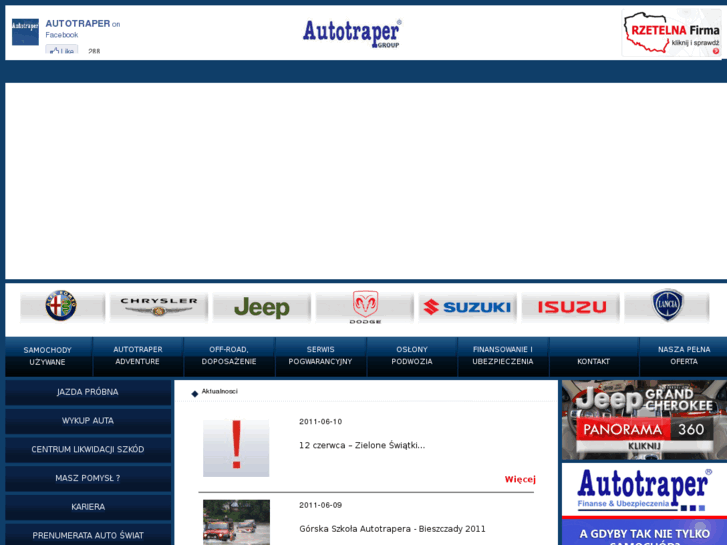Click the Aktualności section heading
Screen dimensions: 727x545
pyautogui.click(x=220, y=391)
